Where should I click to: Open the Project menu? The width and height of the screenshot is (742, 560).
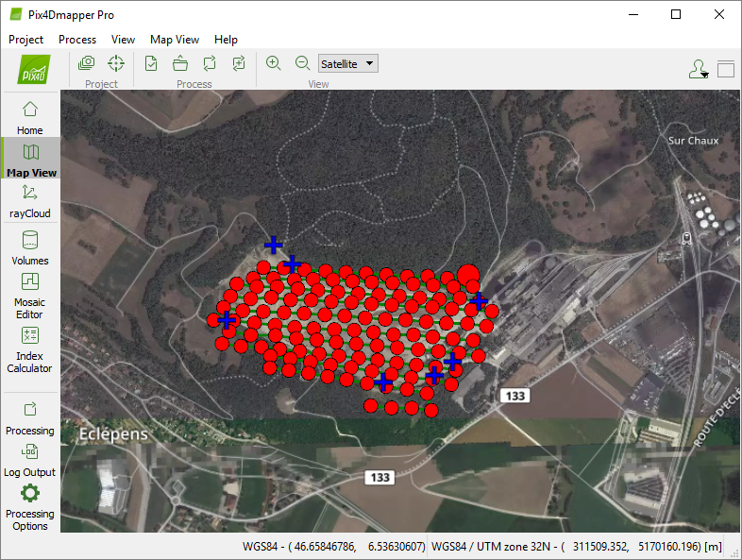click(x=26, y=40)
